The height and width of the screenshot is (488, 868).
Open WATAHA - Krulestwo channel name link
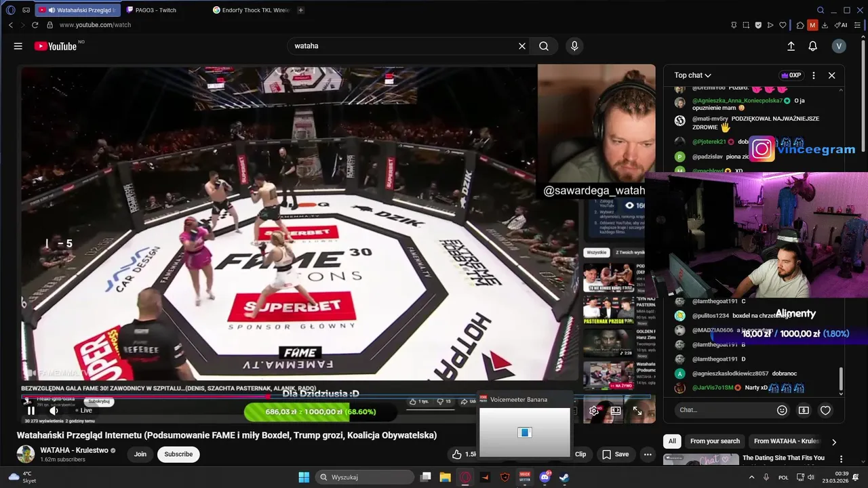tap(74, 450)
